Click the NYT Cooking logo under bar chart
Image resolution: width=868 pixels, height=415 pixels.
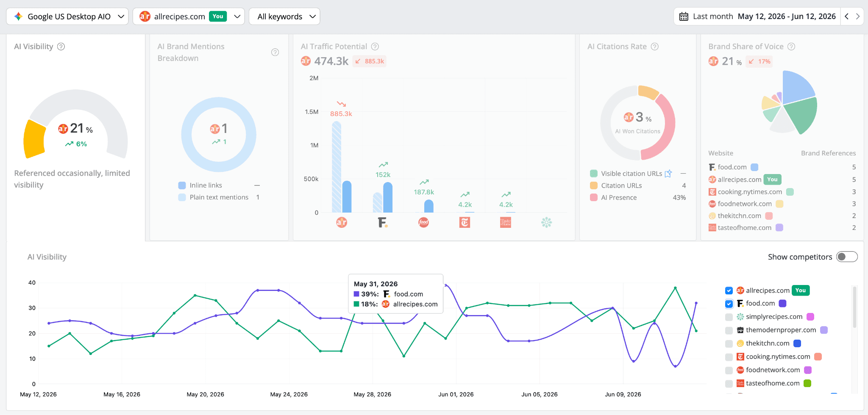pos(465,222)
